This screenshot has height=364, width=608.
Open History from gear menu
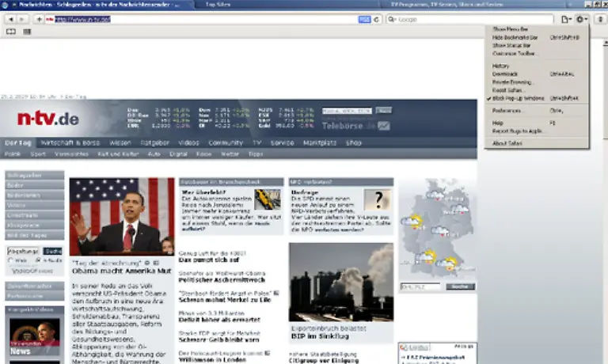[x=537, y=66]
